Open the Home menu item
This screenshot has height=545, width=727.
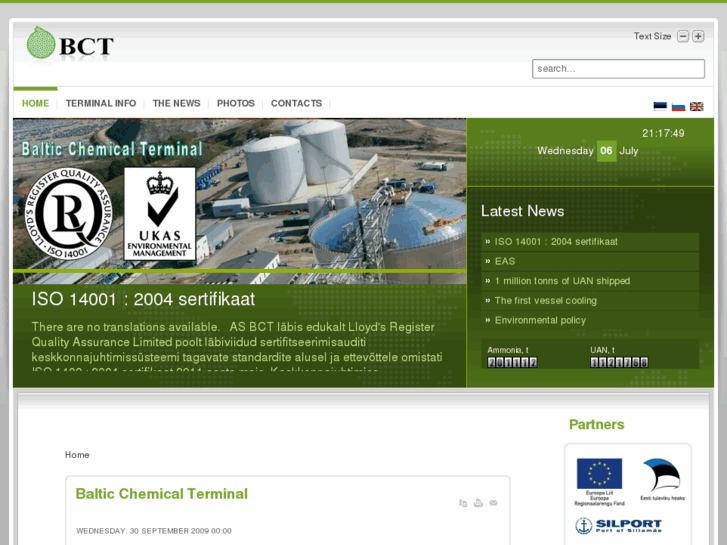pyautogui.click(x=35, y=103)
